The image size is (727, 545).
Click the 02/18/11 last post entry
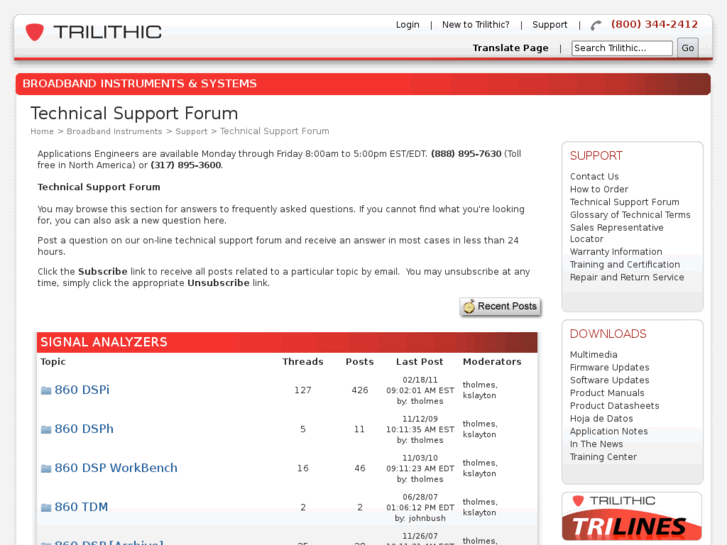point(420,391)
